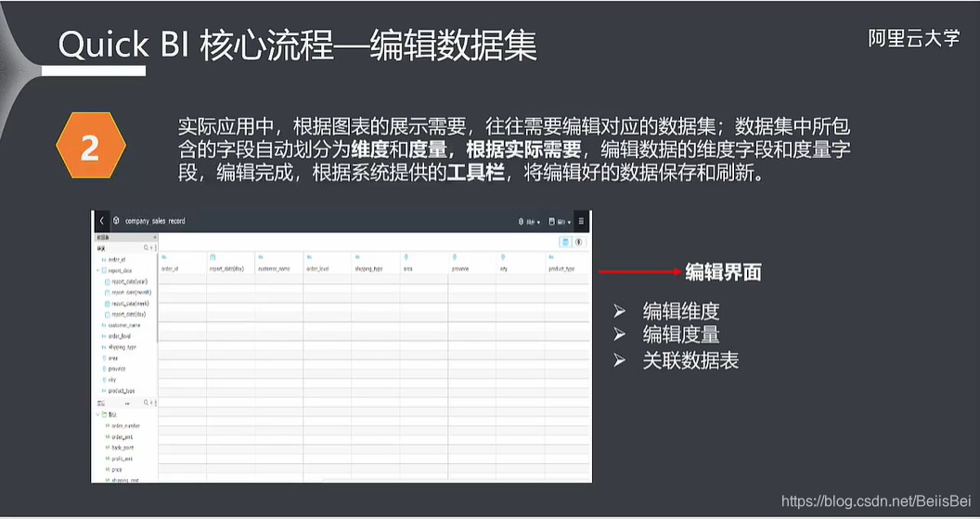
Task: Click the company_sales_record dataset title
Action: point(155,221)
